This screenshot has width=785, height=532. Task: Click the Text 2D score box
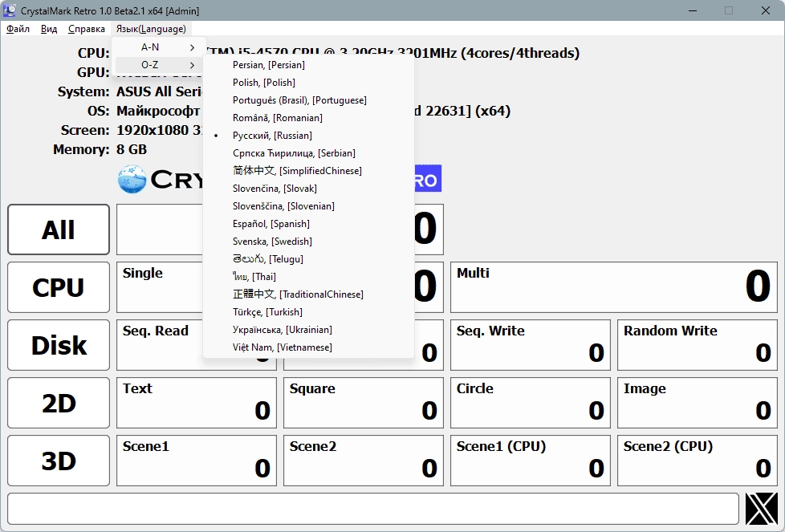coord(196,403)
